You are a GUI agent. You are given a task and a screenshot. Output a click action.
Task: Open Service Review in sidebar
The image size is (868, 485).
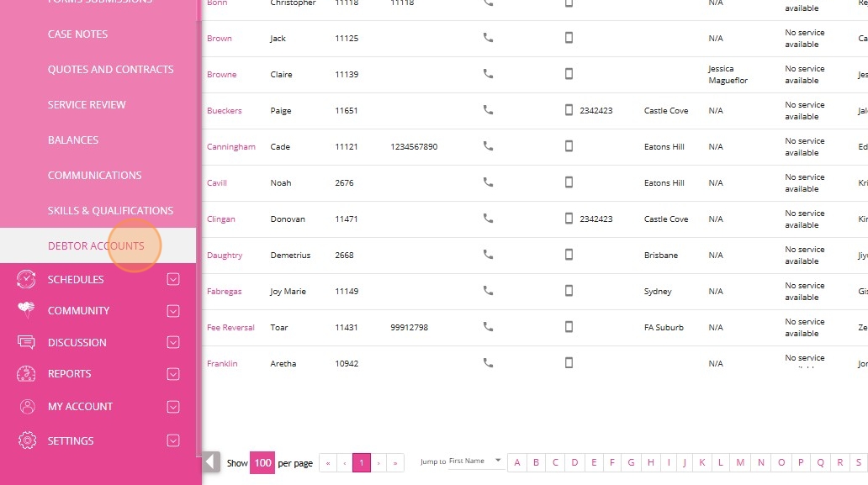[87, 104]
